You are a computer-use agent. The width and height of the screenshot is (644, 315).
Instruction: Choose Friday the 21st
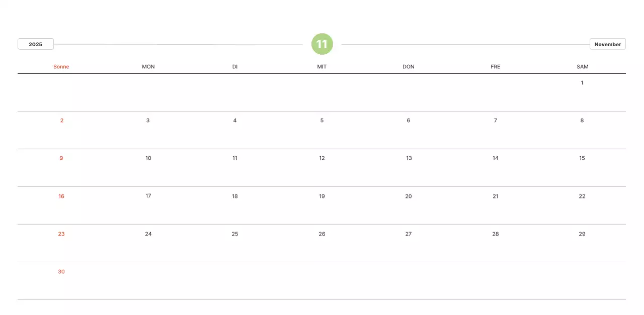click(x=496, y=196)
